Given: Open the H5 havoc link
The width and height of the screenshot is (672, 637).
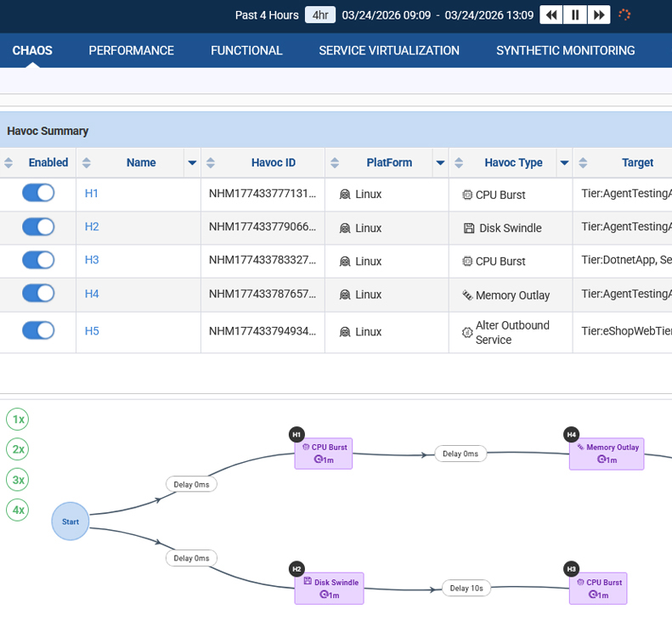Looking at the screenshot, I should 92,331.
